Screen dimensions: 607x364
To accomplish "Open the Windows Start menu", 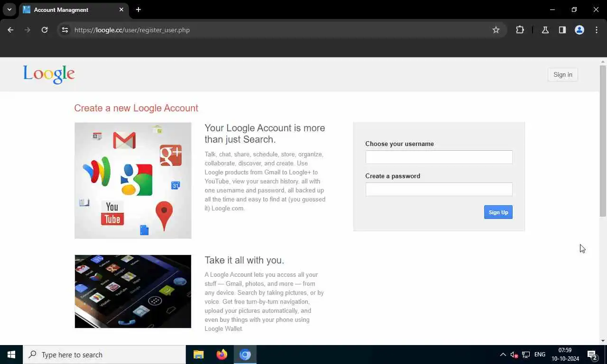I will (11, 355).
